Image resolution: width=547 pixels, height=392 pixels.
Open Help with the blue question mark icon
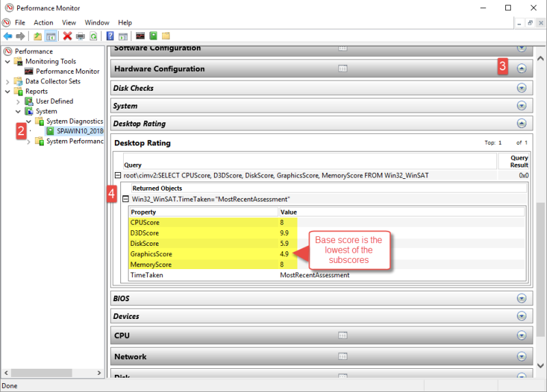click(x=110, y=36)
